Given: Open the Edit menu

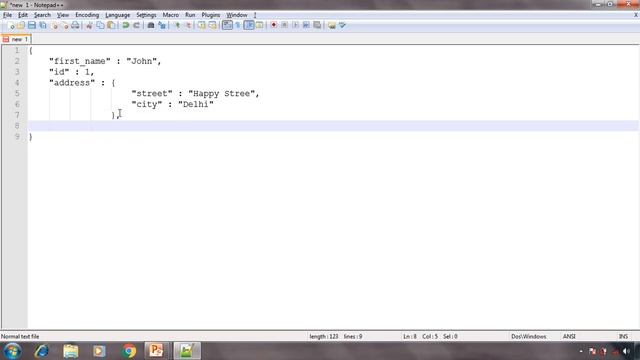Looking at the screenshot, I should [23, 15].
